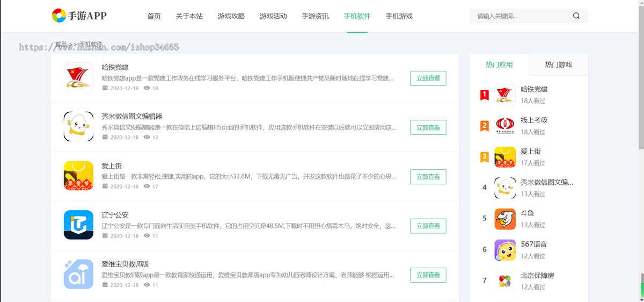Viewport: 644px width, 302px height.
Task: Click the rank 1 red badge
Action: click(485, 95)
